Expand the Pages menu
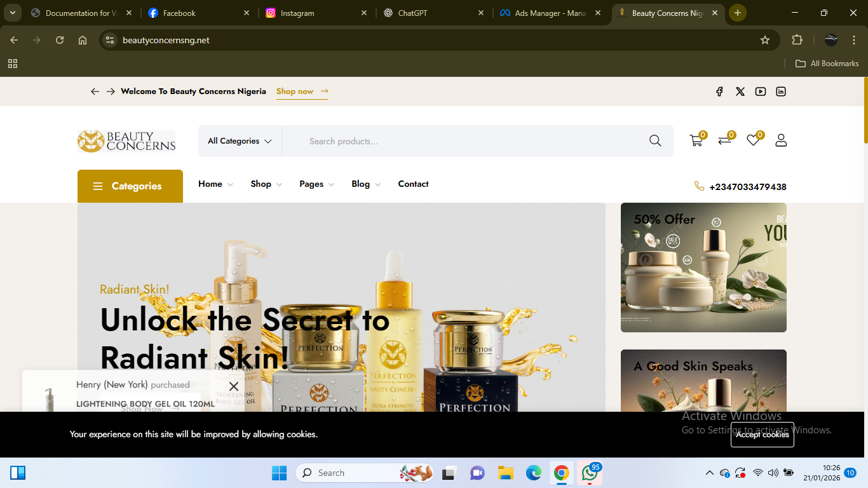868x488 pixels. click(317, 184)
